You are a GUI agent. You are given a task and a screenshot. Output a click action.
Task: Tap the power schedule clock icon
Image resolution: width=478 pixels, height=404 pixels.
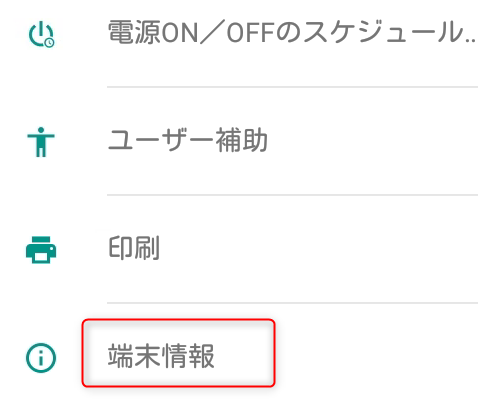pos(41,34)
